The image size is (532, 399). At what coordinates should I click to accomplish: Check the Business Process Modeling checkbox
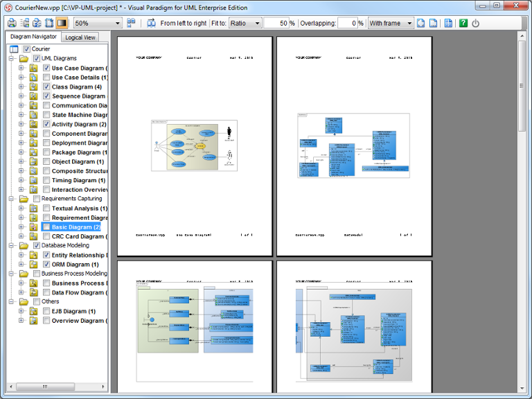37,274
